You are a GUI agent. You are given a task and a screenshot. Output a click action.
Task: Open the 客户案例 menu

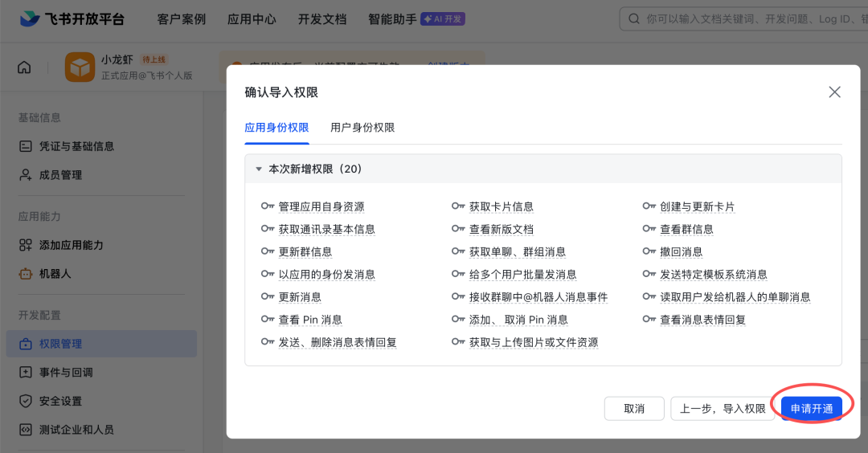[182, 19]
